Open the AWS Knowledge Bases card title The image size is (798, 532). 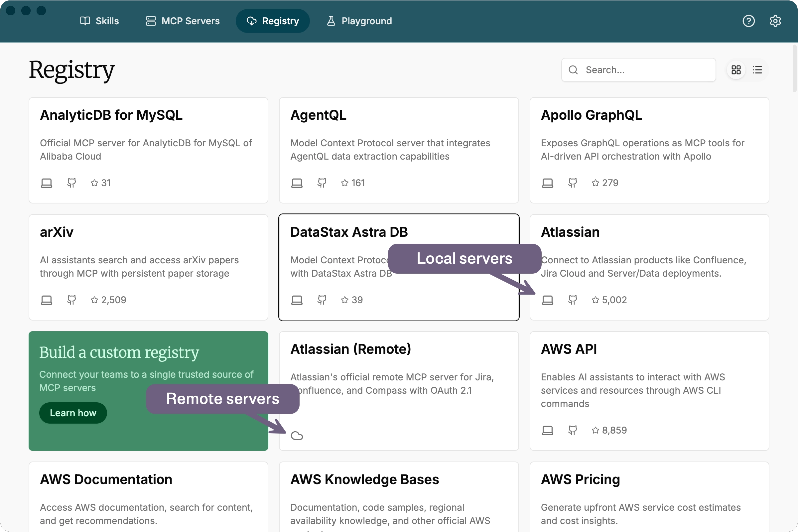[365, 480]
